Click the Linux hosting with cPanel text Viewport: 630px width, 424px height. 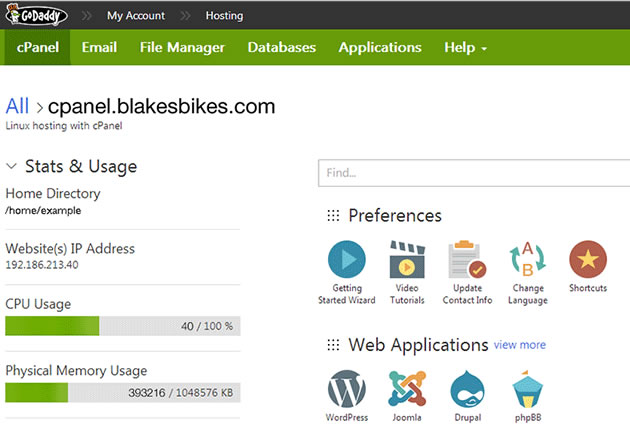click(64, 126)
